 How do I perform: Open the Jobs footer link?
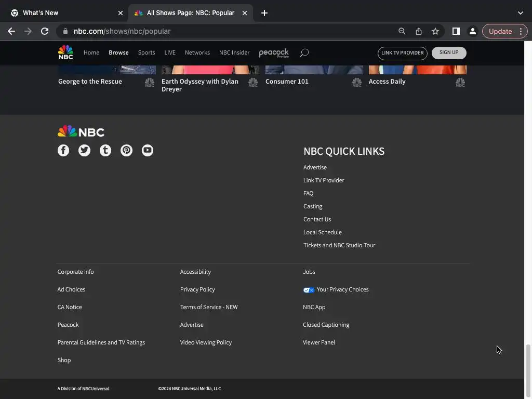coord(309,272)
